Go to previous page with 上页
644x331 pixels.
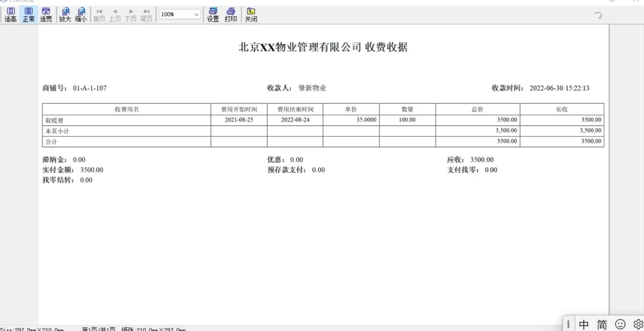[115, 15]
